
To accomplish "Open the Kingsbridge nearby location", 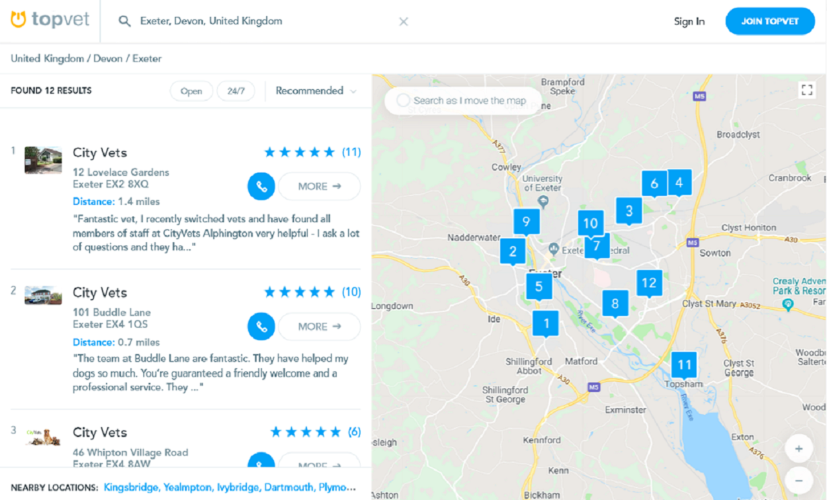I will (x=131, y=487).
